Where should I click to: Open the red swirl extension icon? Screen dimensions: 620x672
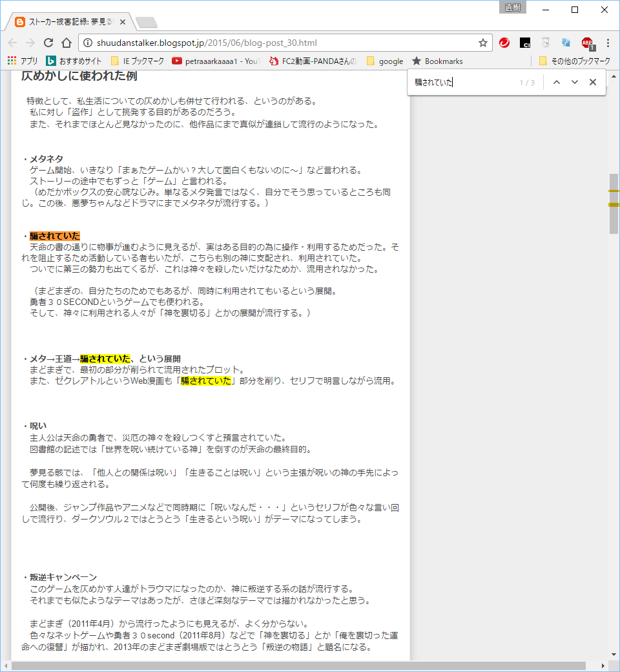coord(504,43)
